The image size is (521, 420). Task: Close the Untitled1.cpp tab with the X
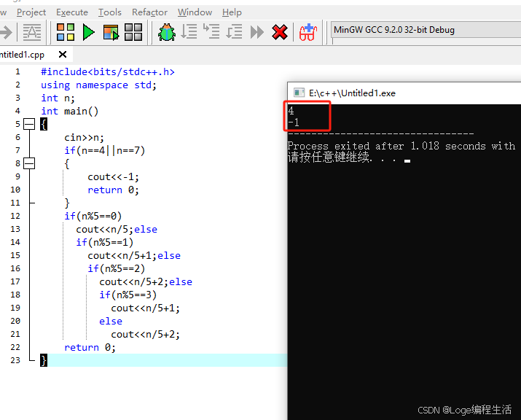pyautogui.click(x=63, y=54)
